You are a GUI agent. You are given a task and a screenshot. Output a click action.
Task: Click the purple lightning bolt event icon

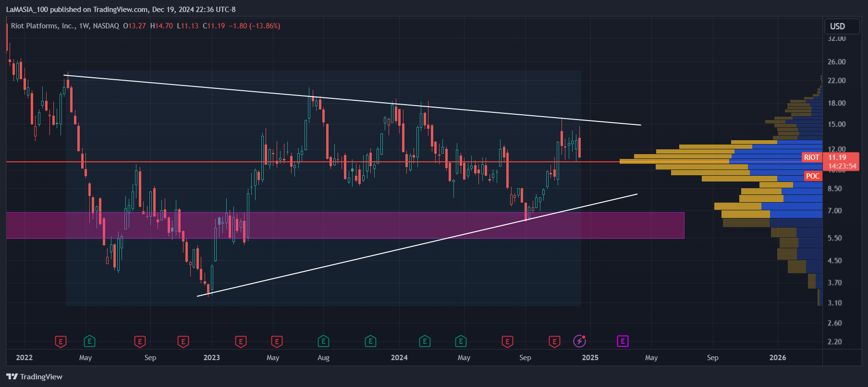pos(580,341)
